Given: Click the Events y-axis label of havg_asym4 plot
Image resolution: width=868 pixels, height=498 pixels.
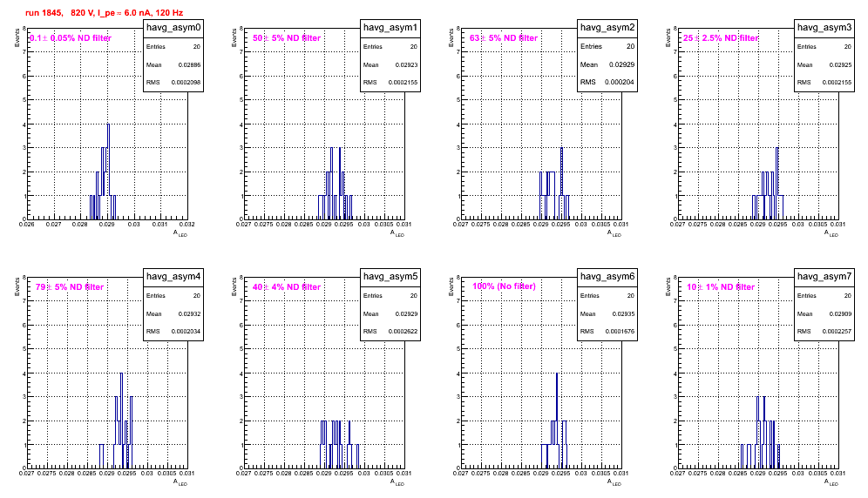Looking at the screenshot, I should [x=17, y=286].
